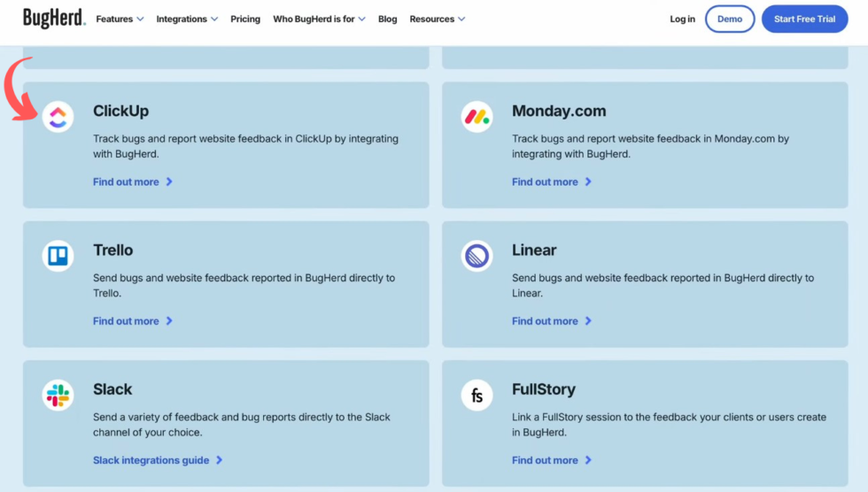Click arrow beside Slack integrations guide

tap(220, 460)
